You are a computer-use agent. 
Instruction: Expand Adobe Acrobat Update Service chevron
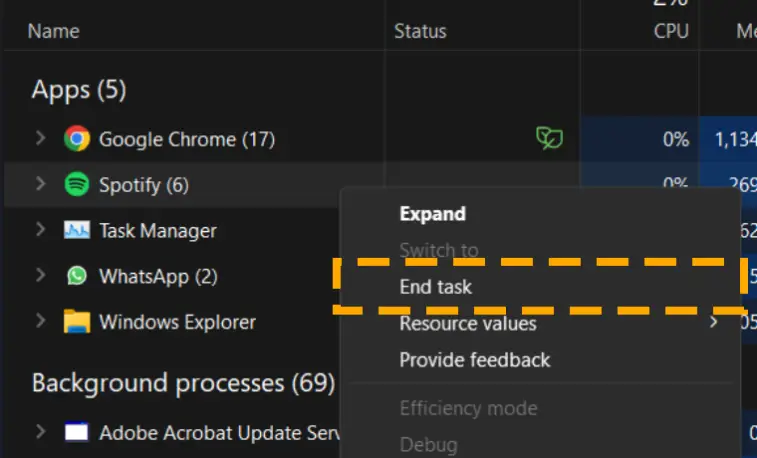point(41,431)
